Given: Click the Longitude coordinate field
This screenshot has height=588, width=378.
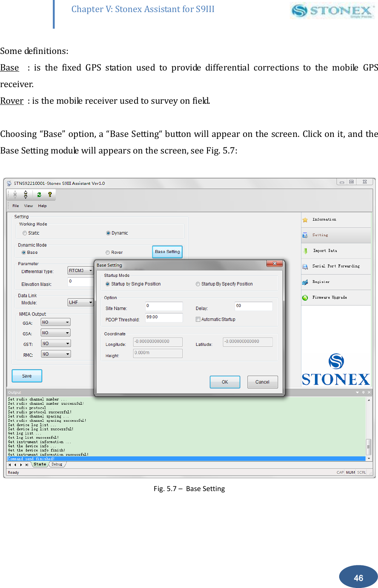Looking at the screenshot, I should [x=158, y=342].
